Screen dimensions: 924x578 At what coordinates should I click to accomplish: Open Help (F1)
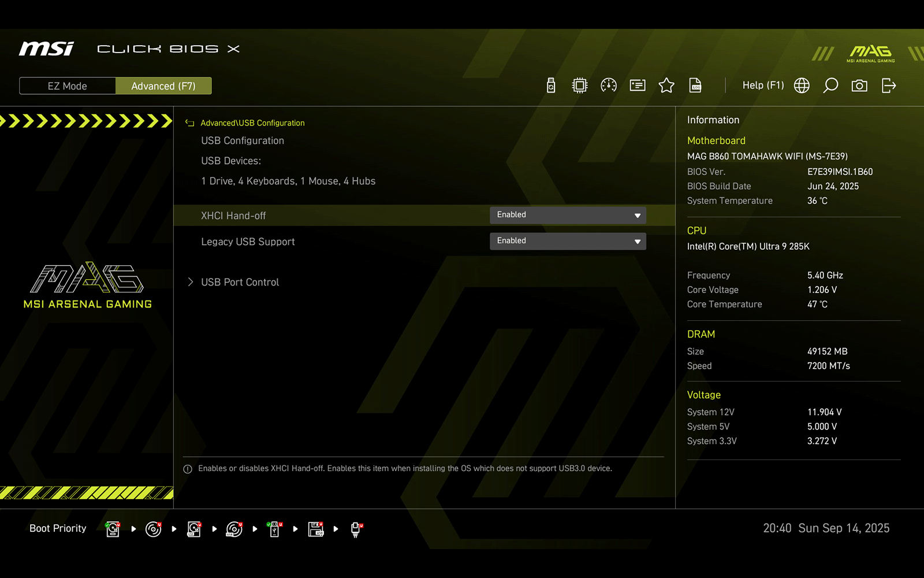point(763,86)
